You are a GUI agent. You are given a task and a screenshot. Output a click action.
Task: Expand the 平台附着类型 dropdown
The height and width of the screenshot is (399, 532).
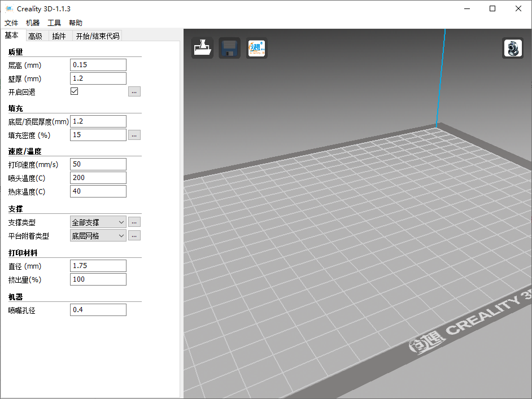(x=98, y=236)
